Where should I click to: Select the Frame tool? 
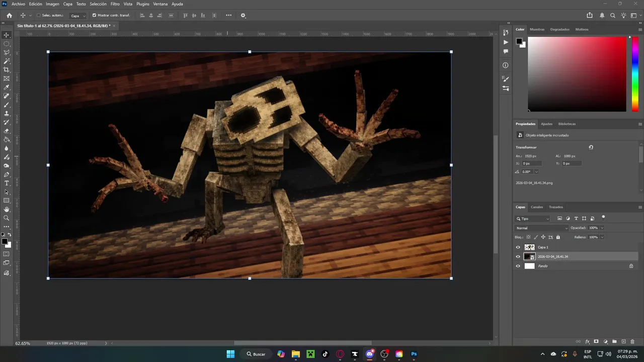click(x=7, y=78)
